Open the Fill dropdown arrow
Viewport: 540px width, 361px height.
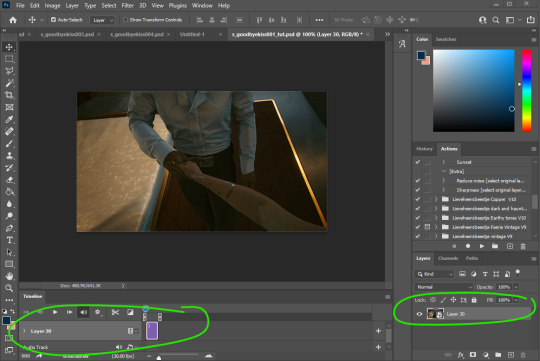[x=516, y=300]
